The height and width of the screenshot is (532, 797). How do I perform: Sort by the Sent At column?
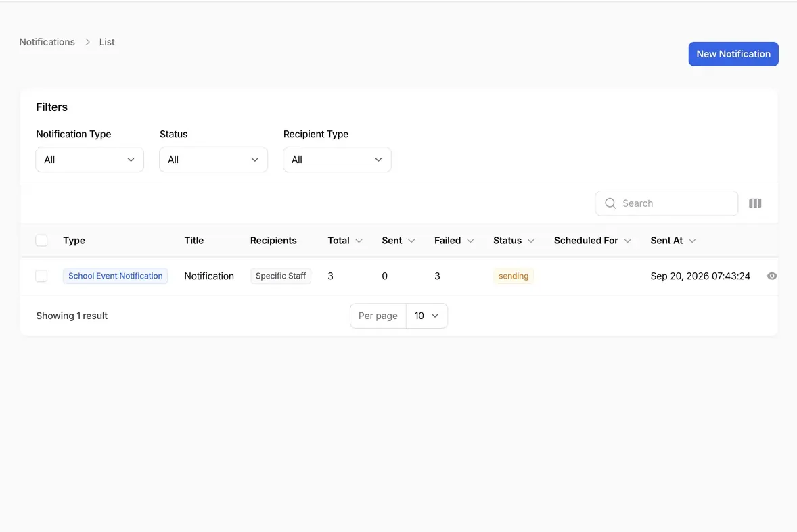click(673, 241)
